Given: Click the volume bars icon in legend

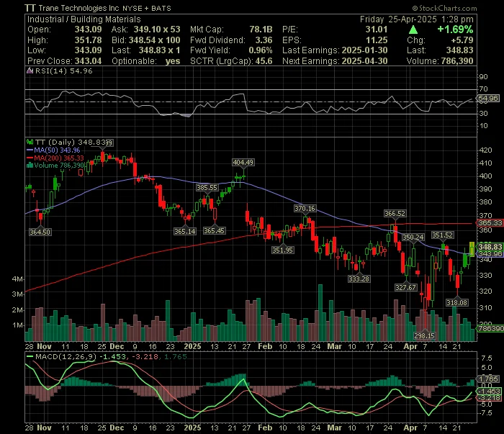Looking at the screenshot, I should (30, 165).
